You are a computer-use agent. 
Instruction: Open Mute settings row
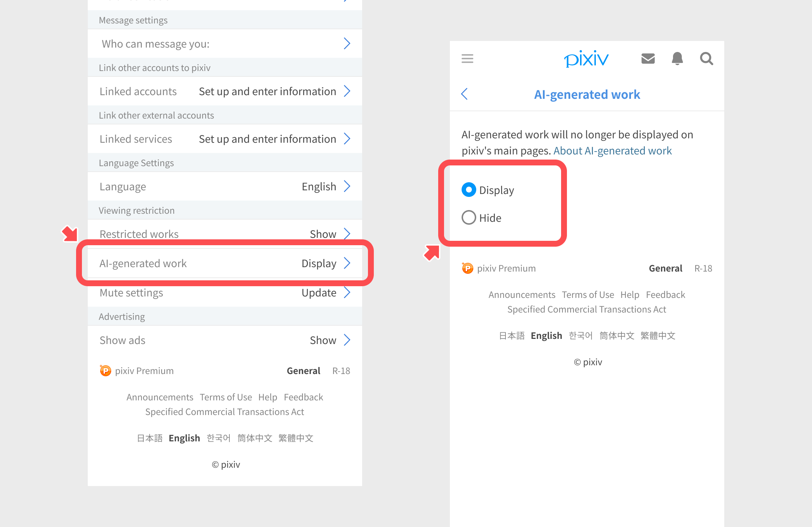225,292
